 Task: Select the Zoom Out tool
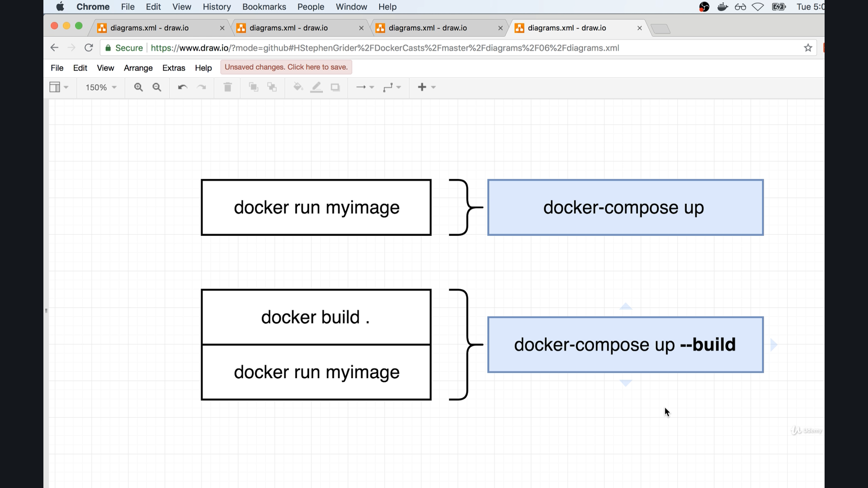tap(156, 87)
